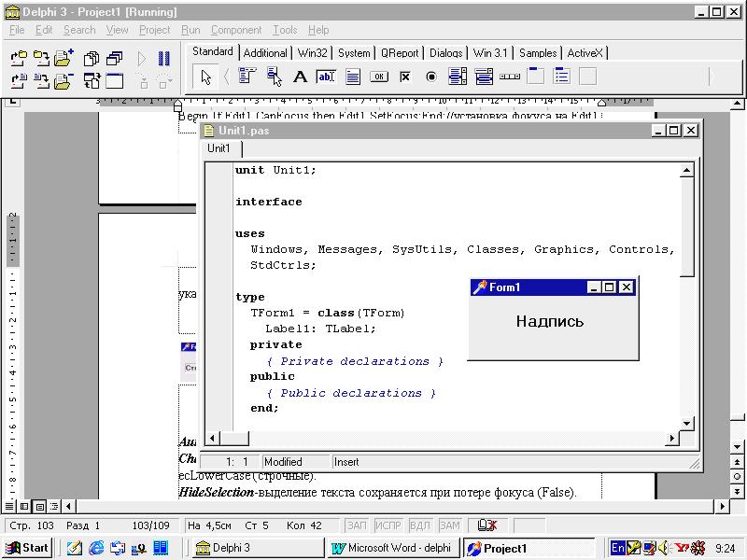Switch to Delphi 3 taskbar button
The width and height of the screenshot is (747, 560).
(x=258, y=548)
